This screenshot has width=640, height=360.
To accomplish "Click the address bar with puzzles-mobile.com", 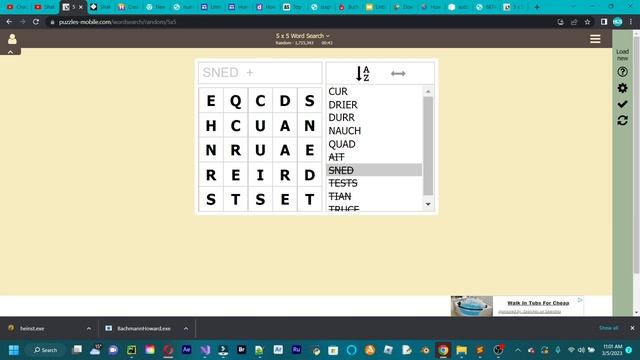I will (117, 22).
